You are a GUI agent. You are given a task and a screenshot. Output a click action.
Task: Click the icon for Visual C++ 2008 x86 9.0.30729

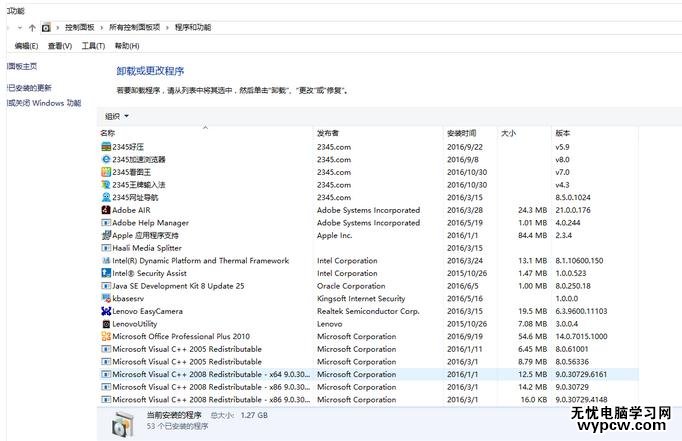point(106,387)
